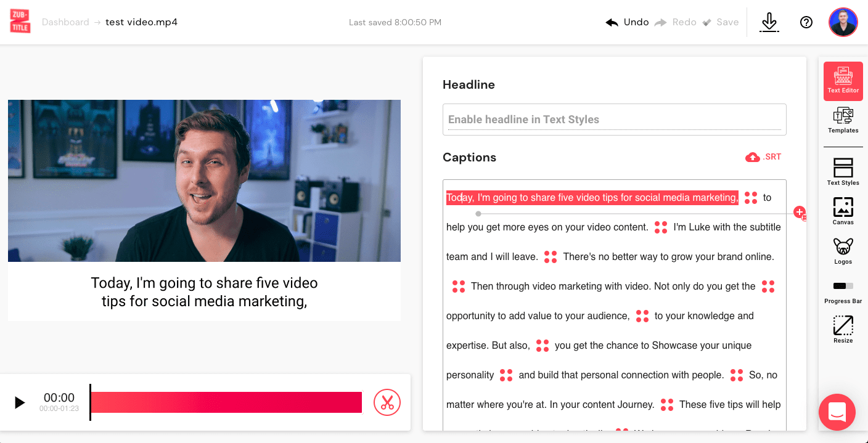Screen dimensions: 868x443
Task: Click the Headline input field
Action: (615, 120)
